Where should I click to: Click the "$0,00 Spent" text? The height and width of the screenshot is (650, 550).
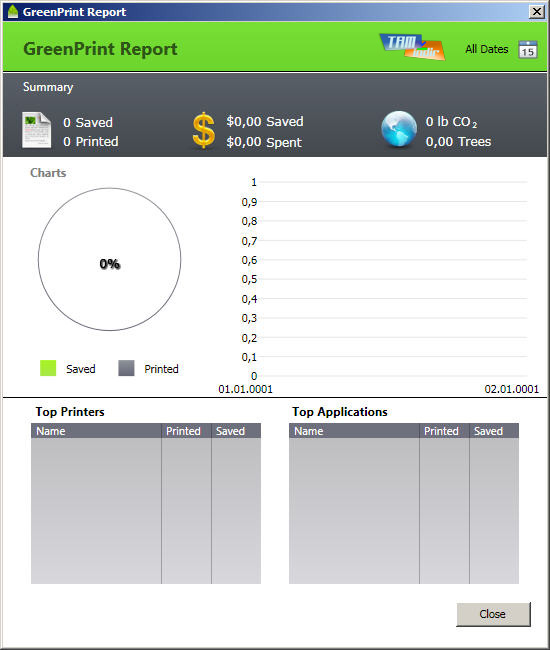[x=264, y=142]
